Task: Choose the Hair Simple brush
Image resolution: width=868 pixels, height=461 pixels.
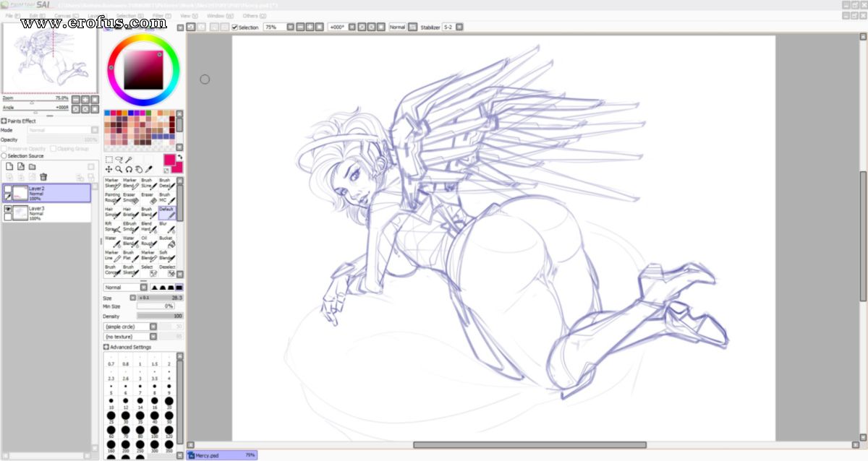Action: pyautogui.click(x=112, y=212)
